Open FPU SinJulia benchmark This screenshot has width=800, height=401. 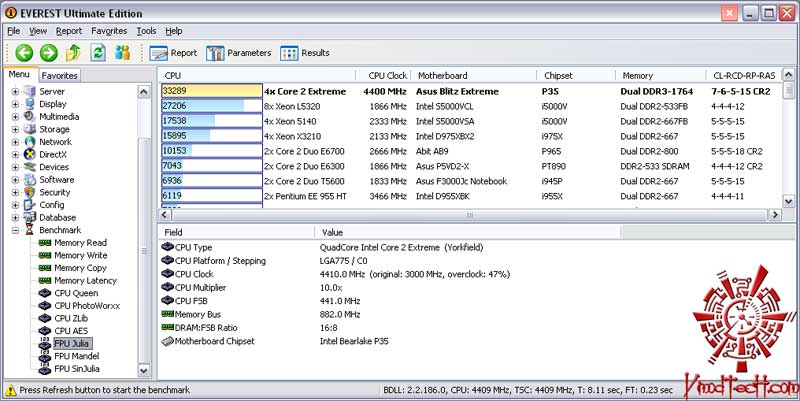pyautogui.click(x=77, y=369)
